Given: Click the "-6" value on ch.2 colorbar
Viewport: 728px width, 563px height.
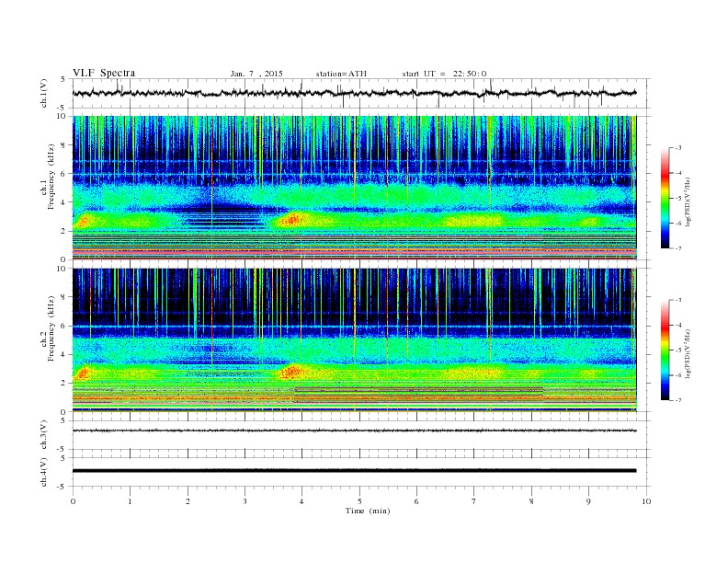Looking at the screenshot, I should 678,374.
